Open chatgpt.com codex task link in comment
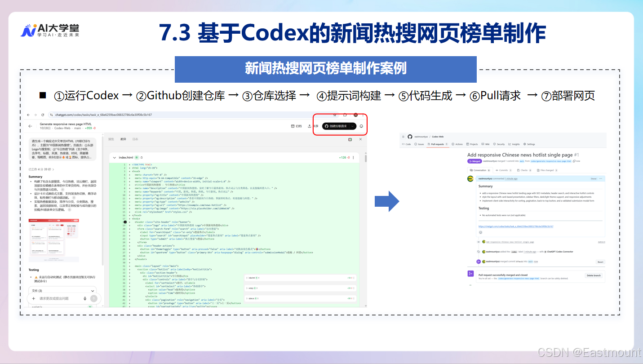Screen dimensions: 643x364 [x=516, y=226]
